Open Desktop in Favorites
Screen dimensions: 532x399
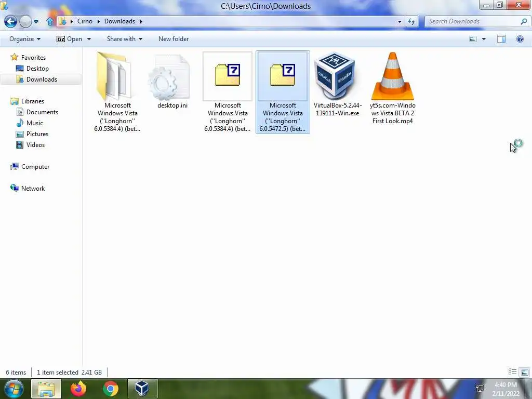pyautogui.click(x=37, y=68)
